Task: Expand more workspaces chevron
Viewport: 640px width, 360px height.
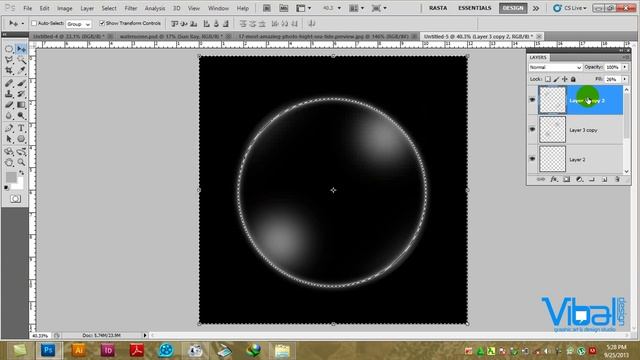Action: tap(536, 8)
